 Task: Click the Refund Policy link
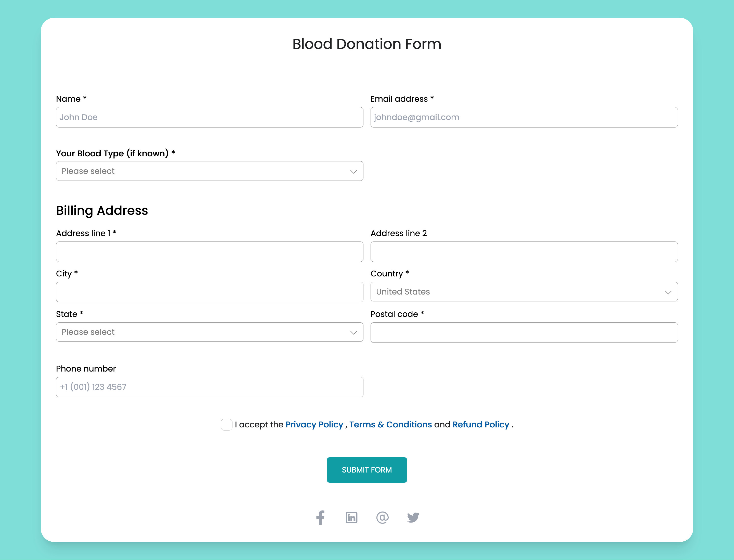coord(480,424)
